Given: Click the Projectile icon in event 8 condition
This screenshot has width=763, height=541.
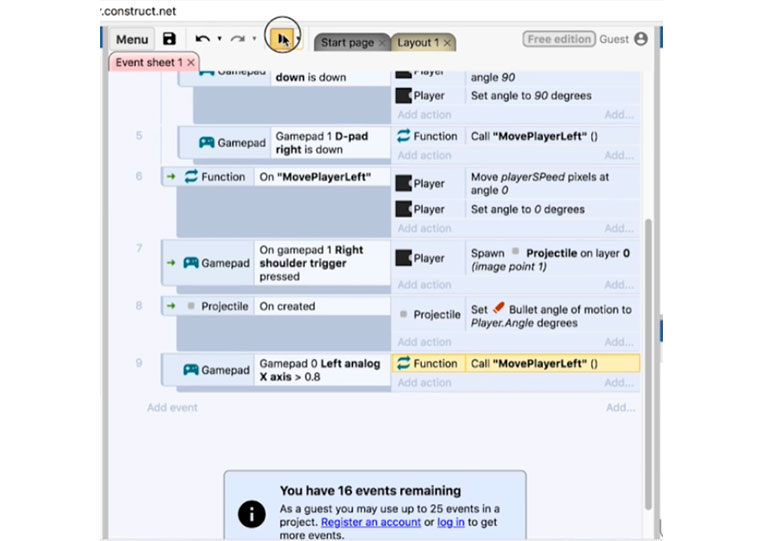Looking at the screenshot, I should 191,306.
